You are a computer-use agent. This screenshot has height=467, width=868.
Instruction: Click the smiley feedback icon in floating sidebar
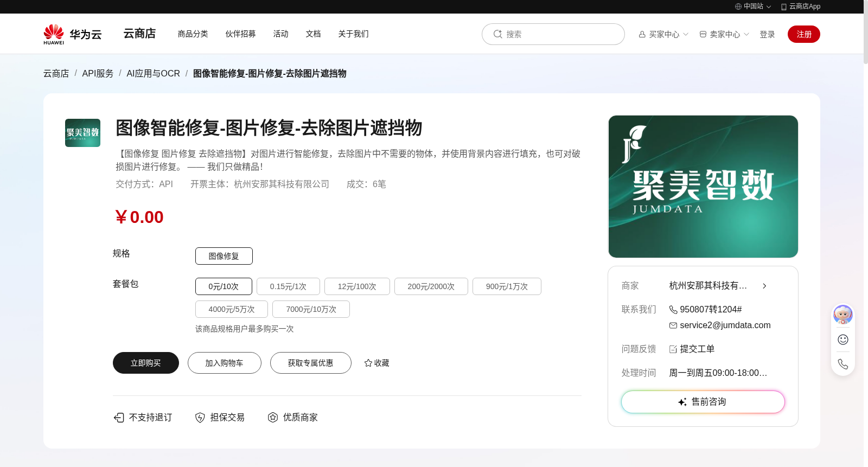(843, 340)
